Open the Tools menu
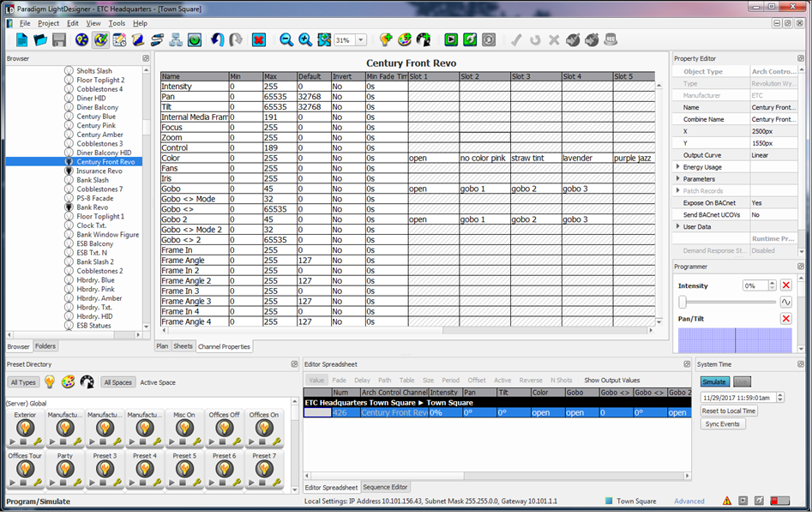This screenshot has width=812, height=516. (x=117, y=23)
